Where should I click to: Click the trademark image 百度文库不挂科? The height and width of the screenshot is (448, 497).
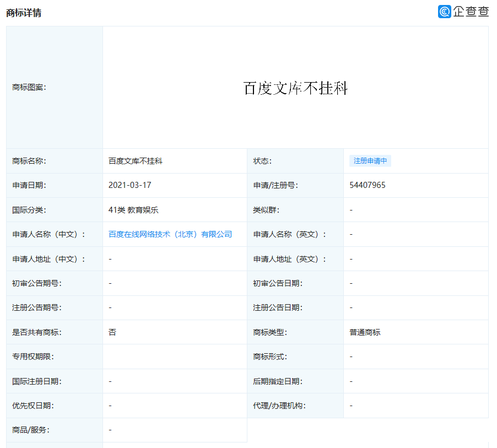[x=295, y=88]
